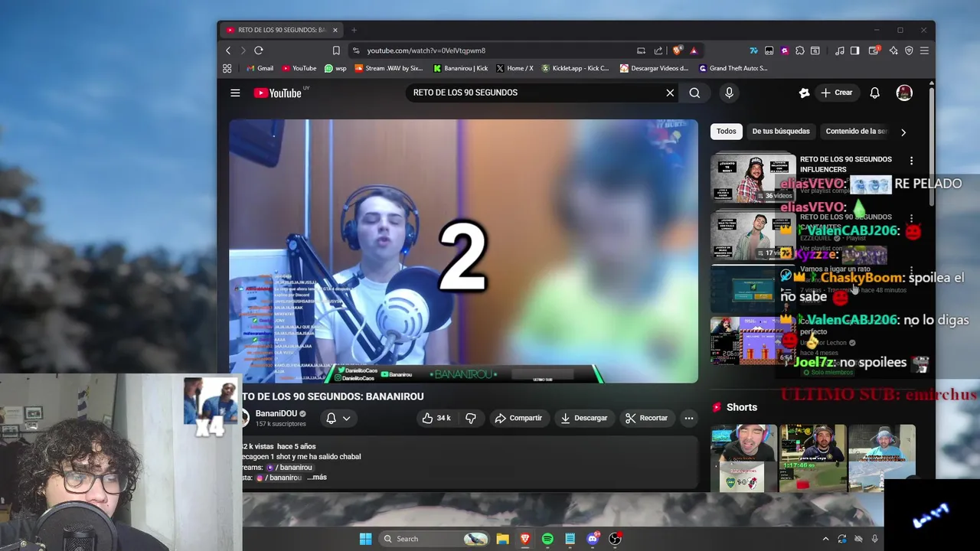Image resolution: width=980 pixels, height=551 pixels.
Task: Bookmark this page with bookmark icon
Action: (x=336, y=51)
